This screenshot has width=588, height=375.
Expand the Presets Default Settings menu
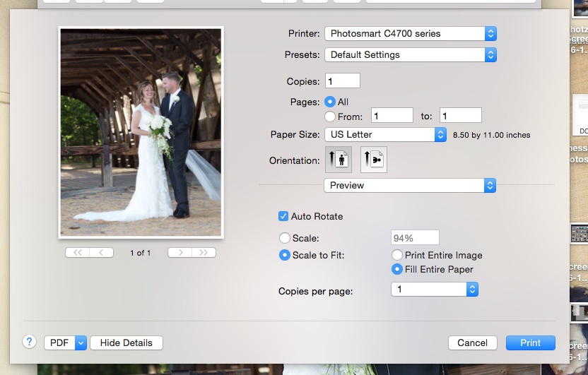410,54
